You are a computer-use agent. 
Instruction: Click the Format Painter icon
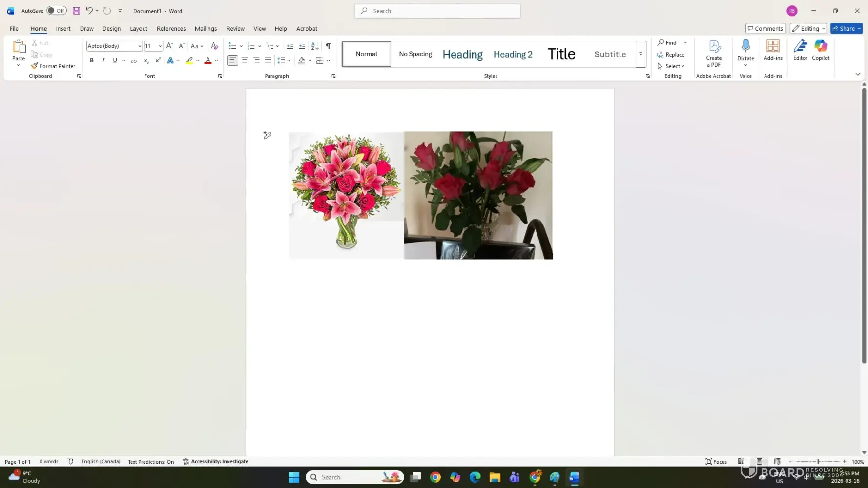coord(35,66)
